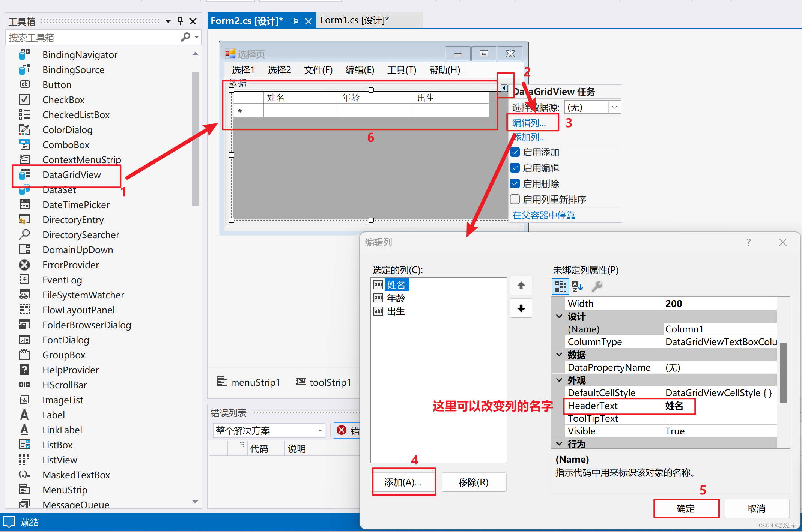Open the toolbox search options dropdown
The image size is (802, 532).
coord(197,37)
